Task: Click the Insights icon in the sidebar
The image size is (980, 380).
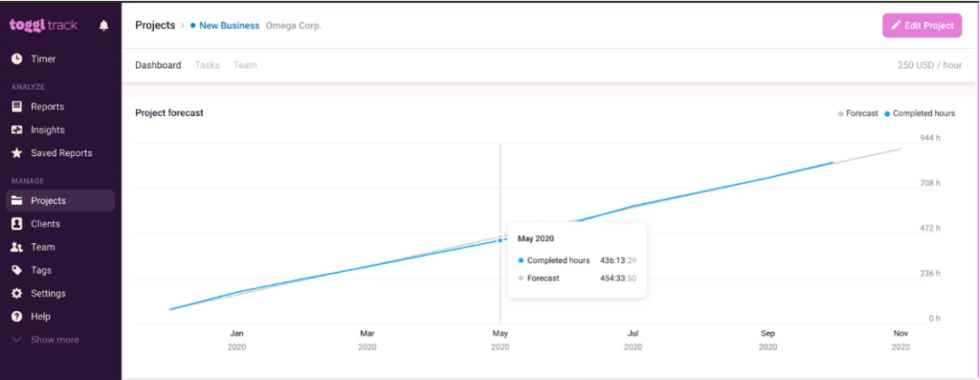Action: click(x=17, y=130)
